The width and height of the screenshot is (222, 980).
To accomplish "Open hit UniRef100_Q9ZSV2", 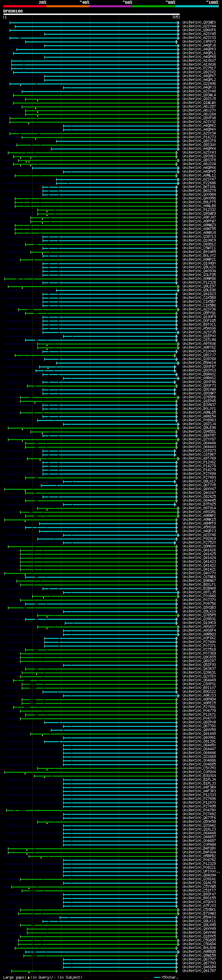I will tap(199, 72).
